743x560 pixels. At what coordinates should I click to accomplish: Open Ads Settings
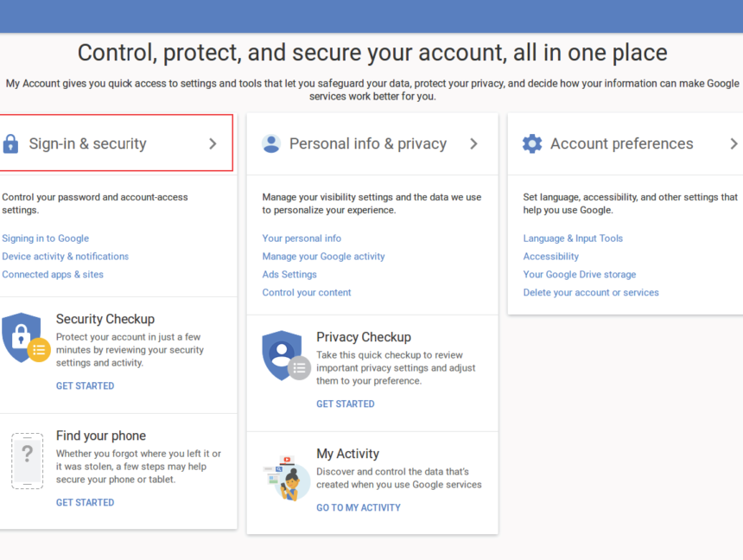tap(289, 274)
